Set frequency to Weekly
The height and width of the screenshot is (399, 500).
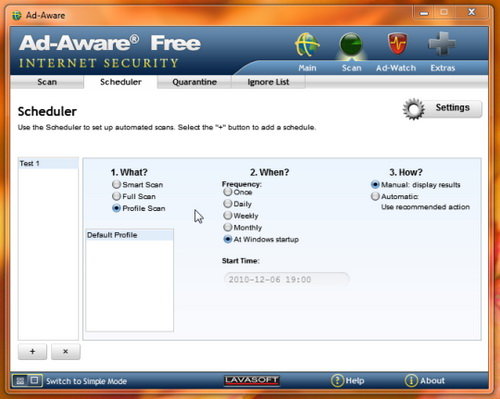click(x=228, y=216)
